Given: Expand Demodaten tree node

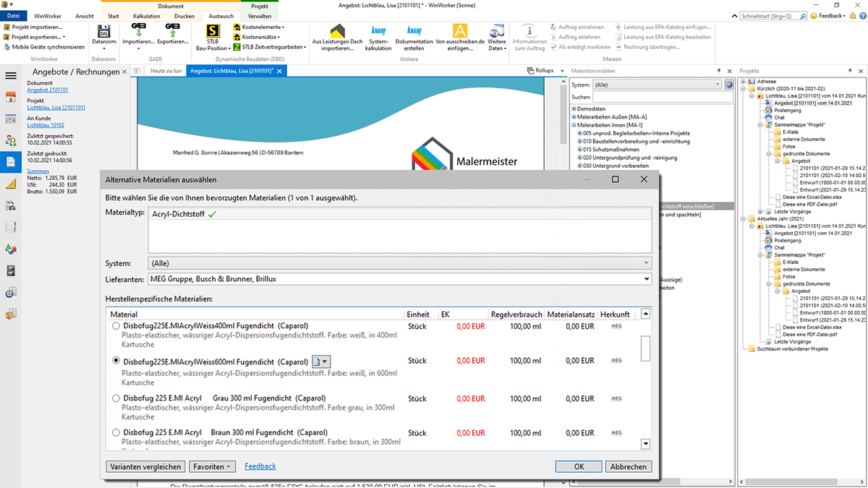Looking at the screenshot, I should (574, 108).
